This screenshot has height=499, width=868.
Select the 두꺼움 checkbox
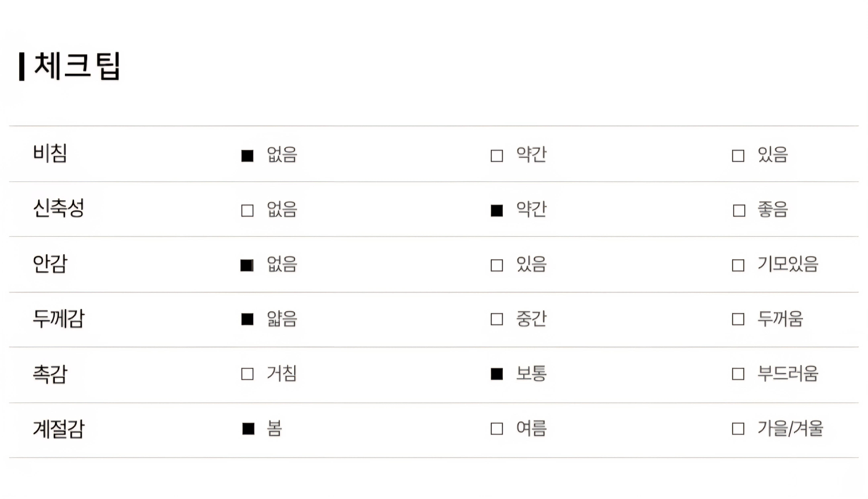click(738, 319)
